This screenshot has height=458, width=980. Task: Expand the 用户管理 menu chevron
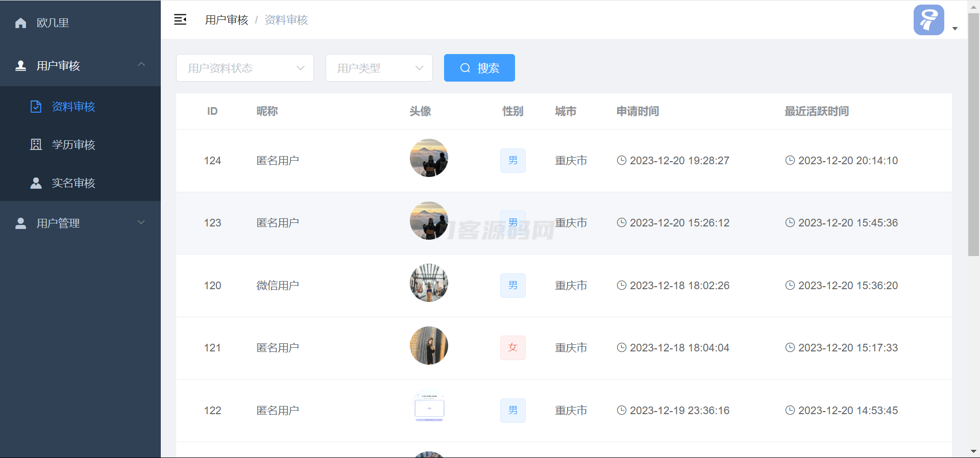click(x=141, y=222)
